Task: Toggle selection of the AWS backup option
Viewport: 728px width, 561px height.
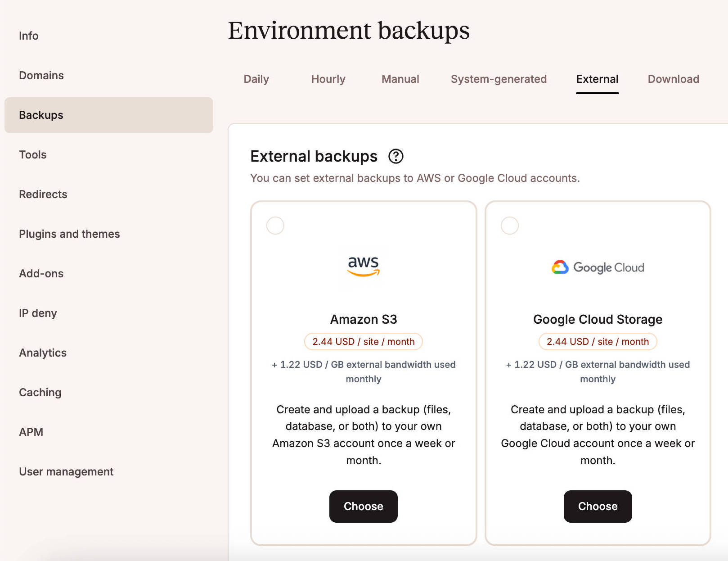Action: pyautogui.click(x=275, y=226)
